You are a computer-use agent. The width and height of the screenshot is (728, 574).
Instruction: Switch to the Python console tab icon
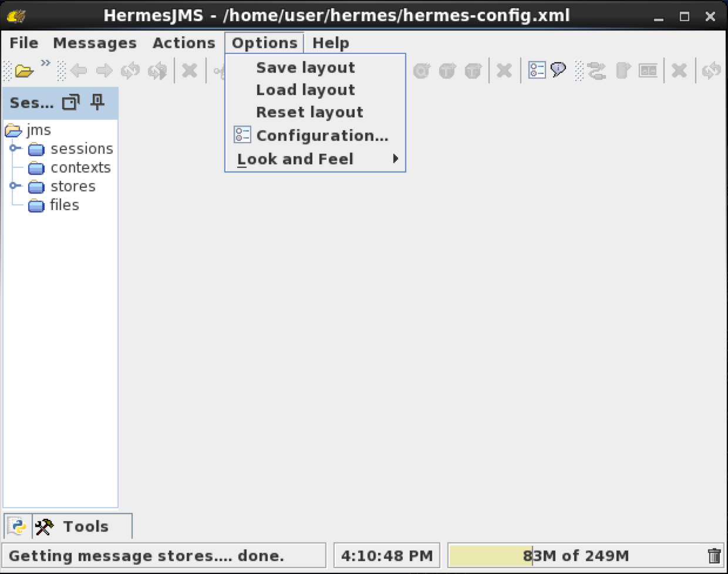pos(18,526)
